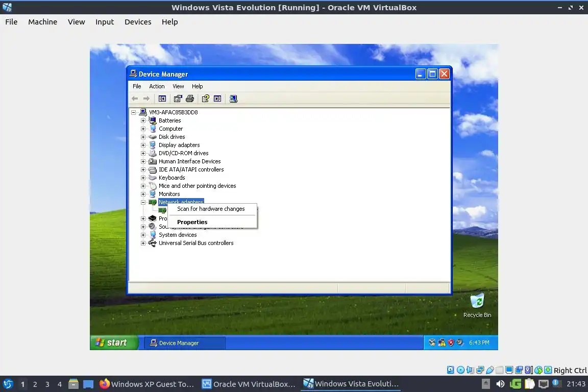Screen dimensions: 588x392
Task: Choose Scan for hardware changes in context menu
Action: (x=212, y=209)
